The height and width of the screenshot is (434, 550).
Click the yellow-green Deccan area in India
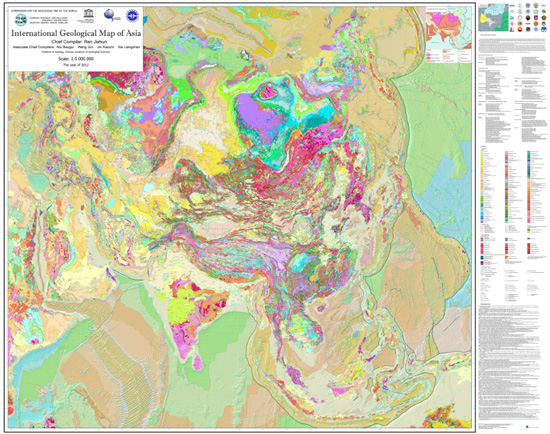(x=180, y=305)
